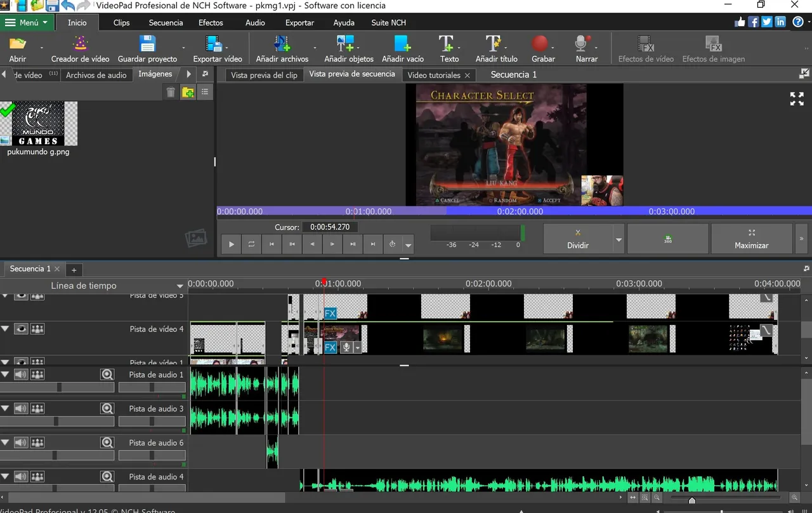Open a project with the Abrir icon
The image size is (812, 513).
click(18, 44)
